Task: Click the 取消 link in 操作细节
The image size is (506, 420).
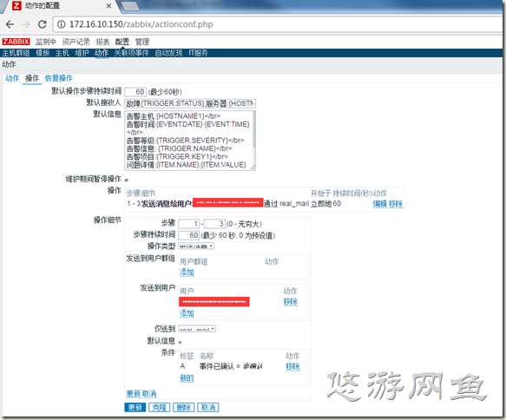Action: (x=149, y=394)
